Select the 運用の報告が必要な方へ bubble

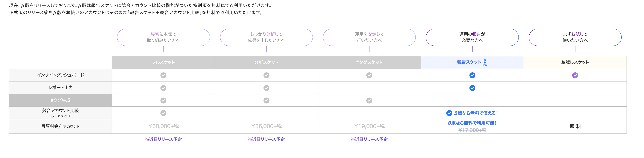tap(472, 37)
